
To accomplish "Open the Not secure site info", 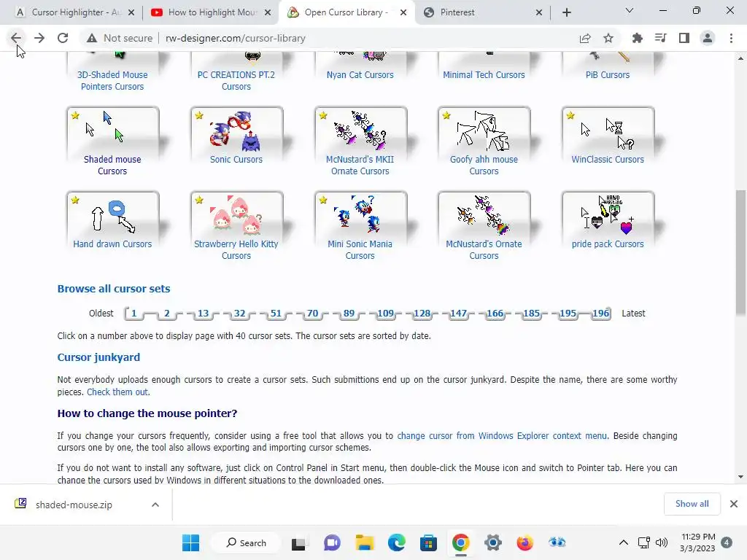I will [x=120, y=38].
